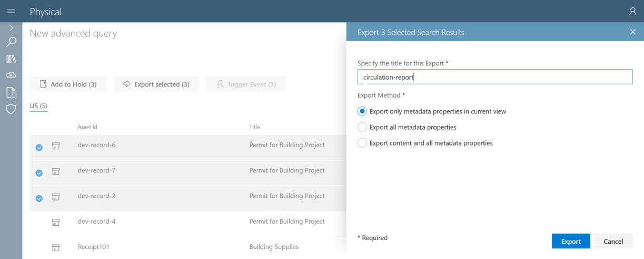Switch to the US (5) tab
Viewport: 644px width, 259px height.
coord(38,105)
